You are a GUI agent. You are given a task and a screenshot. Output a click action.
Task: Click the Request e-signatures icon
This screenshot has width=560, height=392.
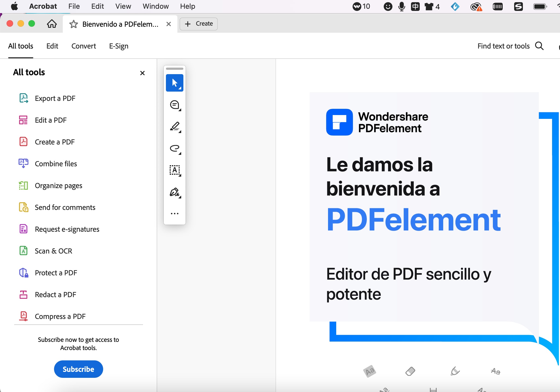pyautogui.click(x=23, y=229)
